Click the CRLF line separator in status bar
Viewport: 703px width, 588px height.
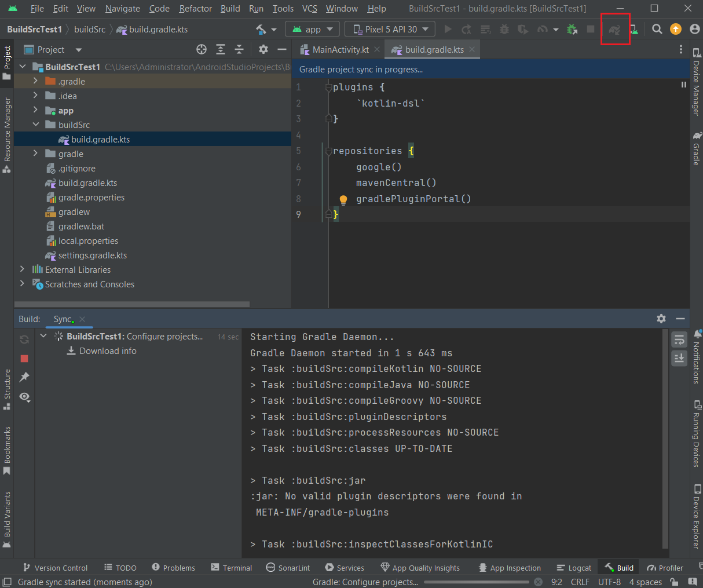point(580,582)
